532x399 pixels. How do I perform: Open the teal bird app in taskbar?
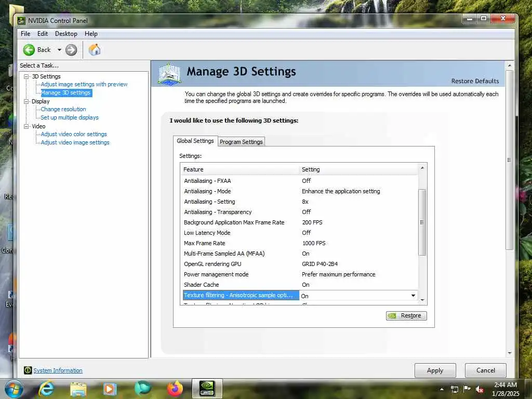point(142,389)
